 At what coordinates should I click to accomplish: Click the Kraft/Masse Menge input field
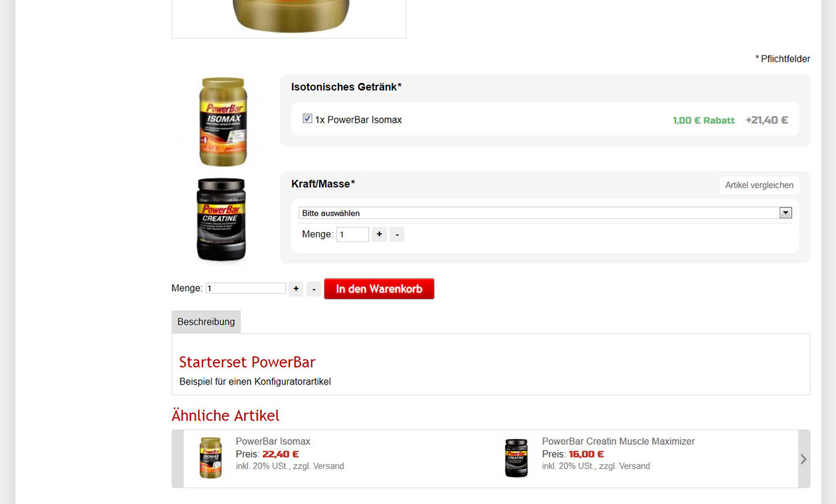352,234
